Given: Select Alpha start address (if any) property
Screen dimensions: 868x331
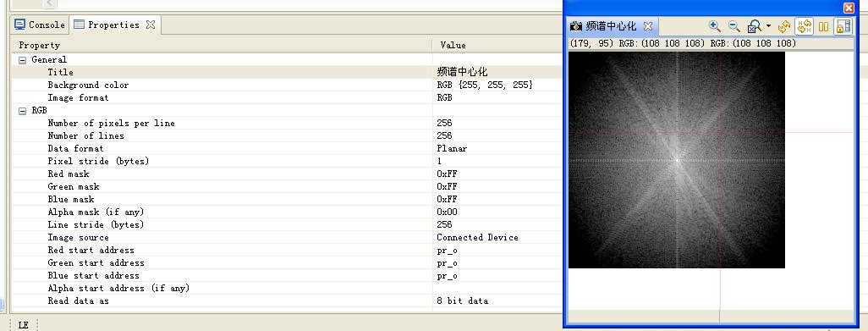Looking at the screenshot, I should click(118, 289).
